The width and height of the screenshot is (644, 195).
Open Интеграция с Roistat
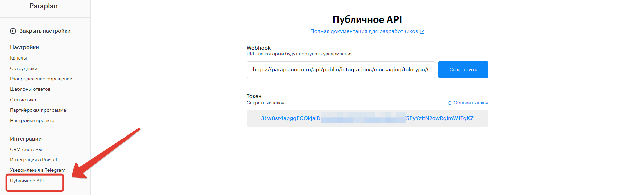pos(34,160)
